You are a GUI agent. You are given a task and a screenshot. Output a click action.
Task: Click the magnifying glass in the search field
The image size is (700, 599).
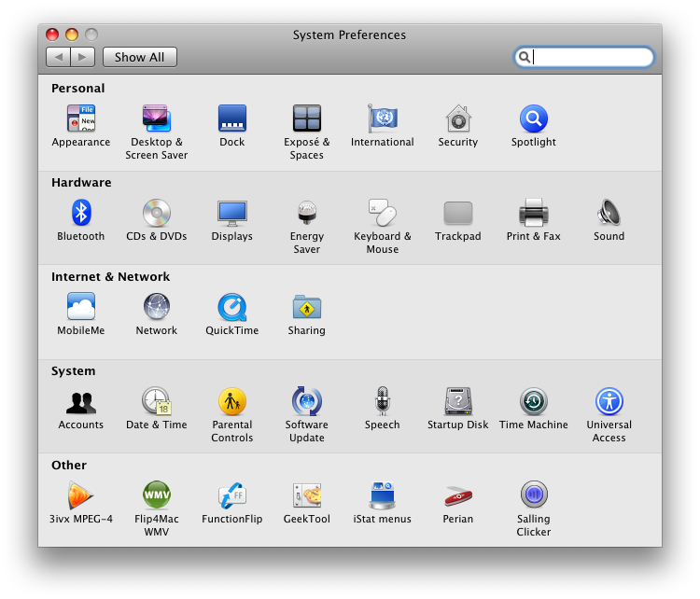525,57
